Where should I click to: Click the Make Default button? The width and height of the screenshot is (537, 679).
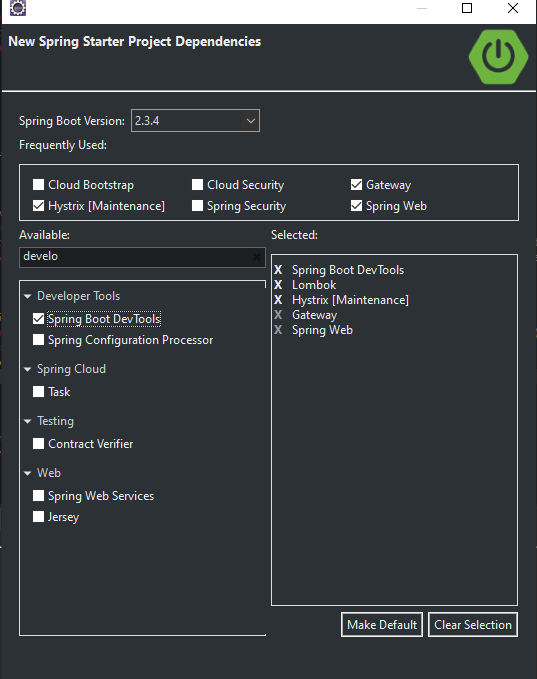382,624
